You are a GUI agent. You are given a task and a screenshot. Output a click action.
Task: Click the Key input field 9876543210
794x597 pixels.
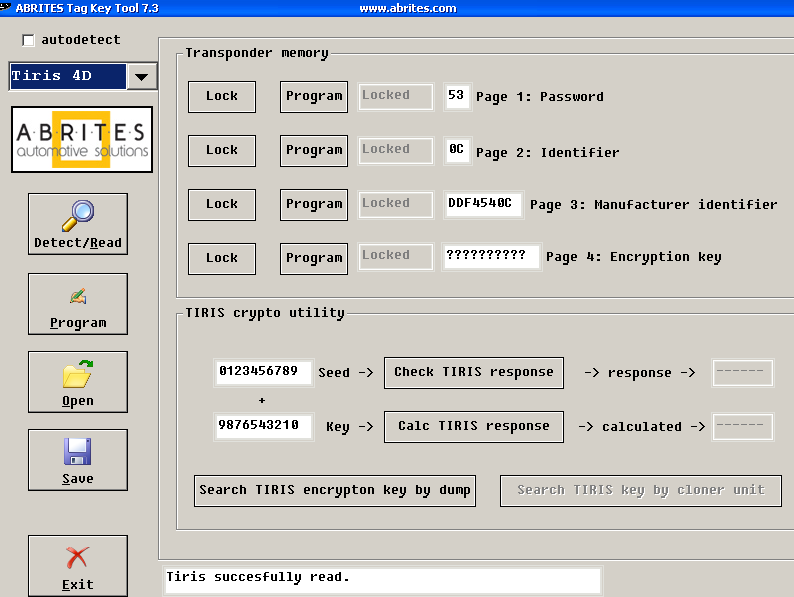[264, 427]
